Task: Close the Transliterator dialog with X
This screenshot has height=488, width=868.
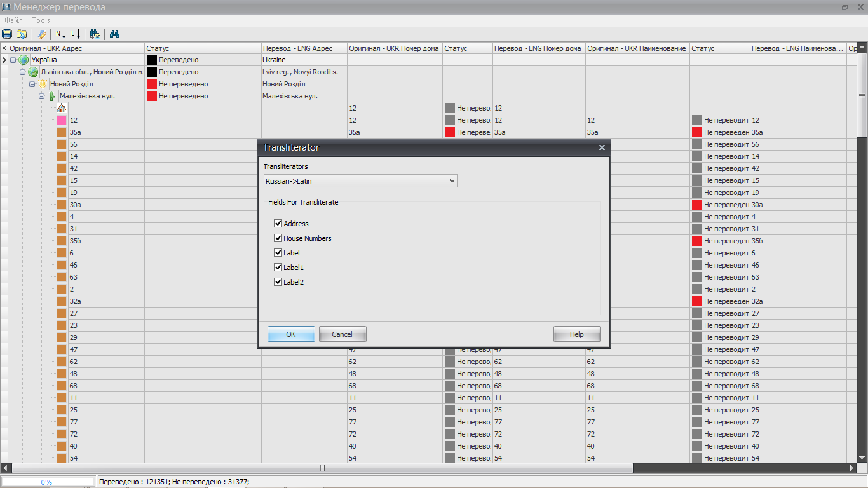Action: (602, 147)
